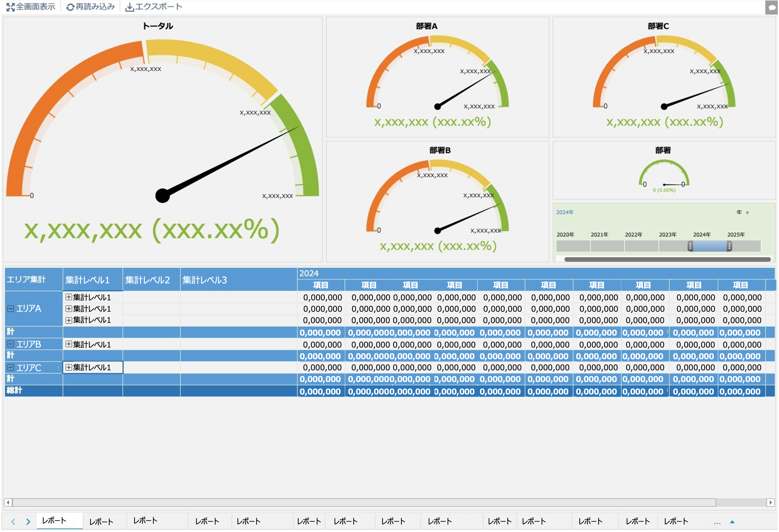Select the first レポート tab
Screen dimensions: 779x532
[54, 520]
